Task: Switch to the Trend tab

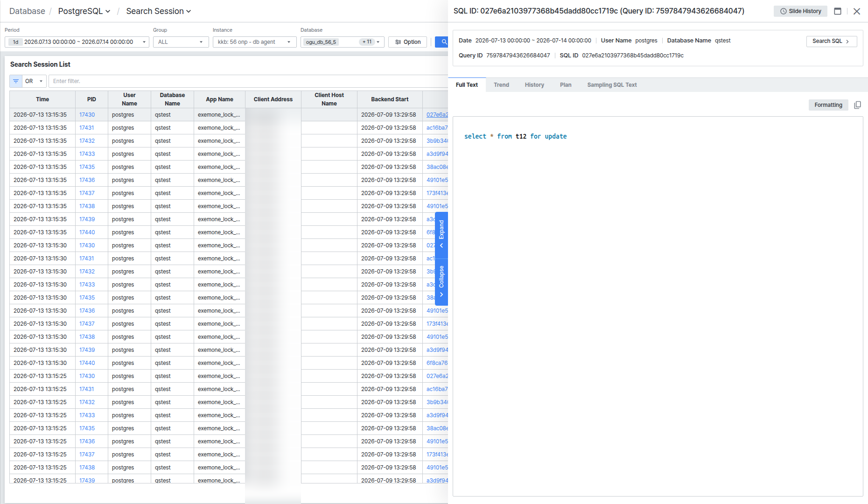Action: click(501, 85)
